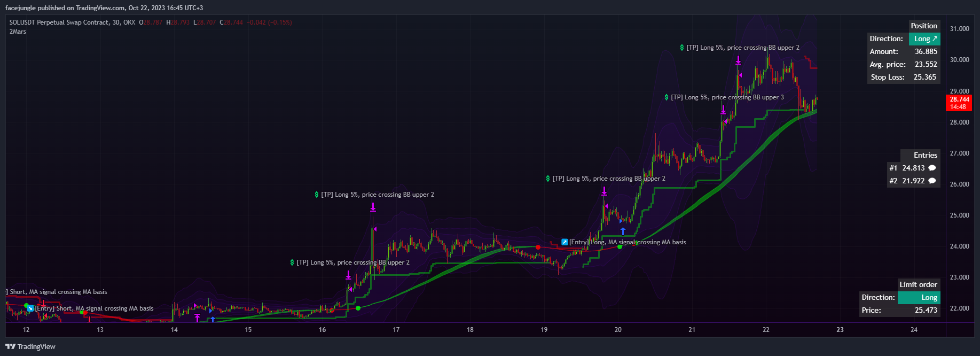Click the Price: label in Limit order table
980x356 pixels.
pyautogui.click(x=871, y=310)
